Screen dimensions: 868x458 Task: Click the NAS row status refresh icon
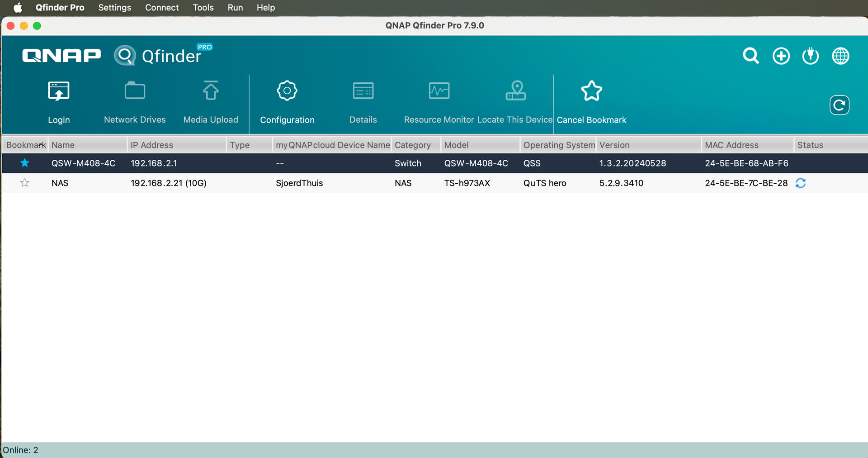(801, 183)
